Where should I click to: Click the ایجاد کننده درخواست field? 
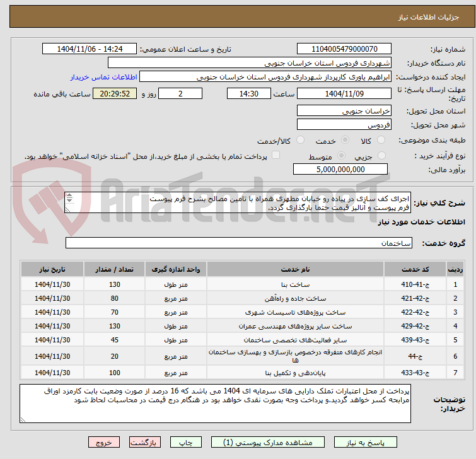tap(265, 77)
